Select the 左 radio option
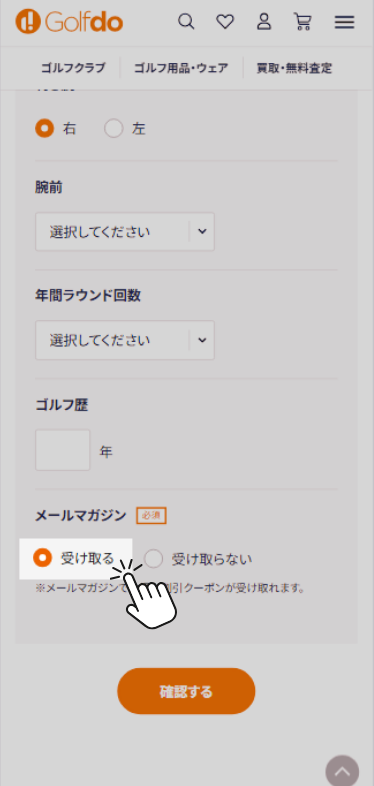Screen dimensions: 374x786 (x=125, y=129)
